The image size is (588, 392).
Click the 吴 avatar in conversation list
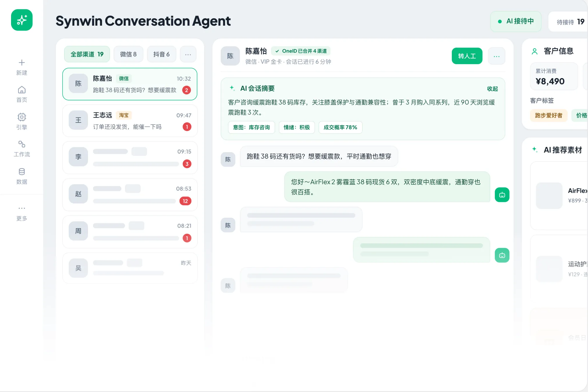point(78,268)
